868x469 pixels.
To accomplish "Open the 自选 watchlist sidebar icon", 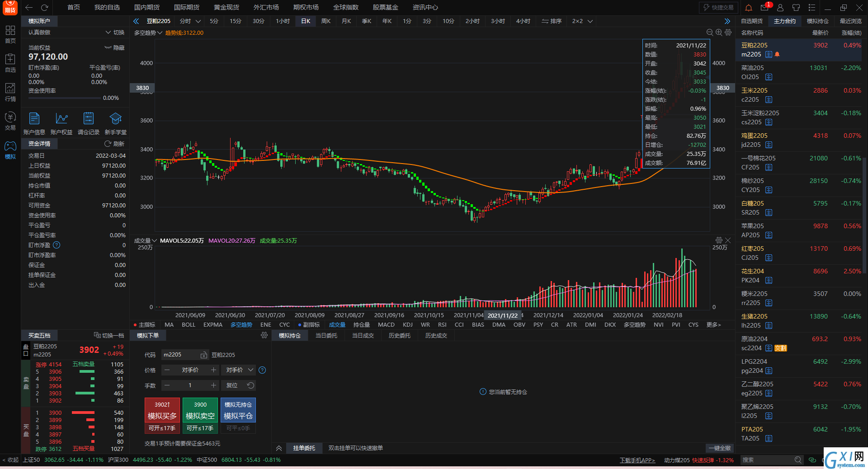I will 10,63.
